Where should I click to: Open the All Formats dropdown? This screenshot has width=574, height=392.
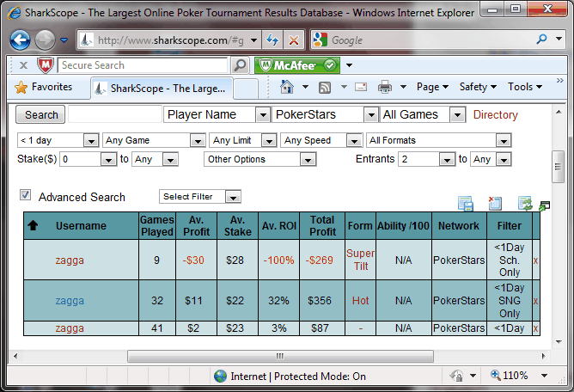(504, 140)
